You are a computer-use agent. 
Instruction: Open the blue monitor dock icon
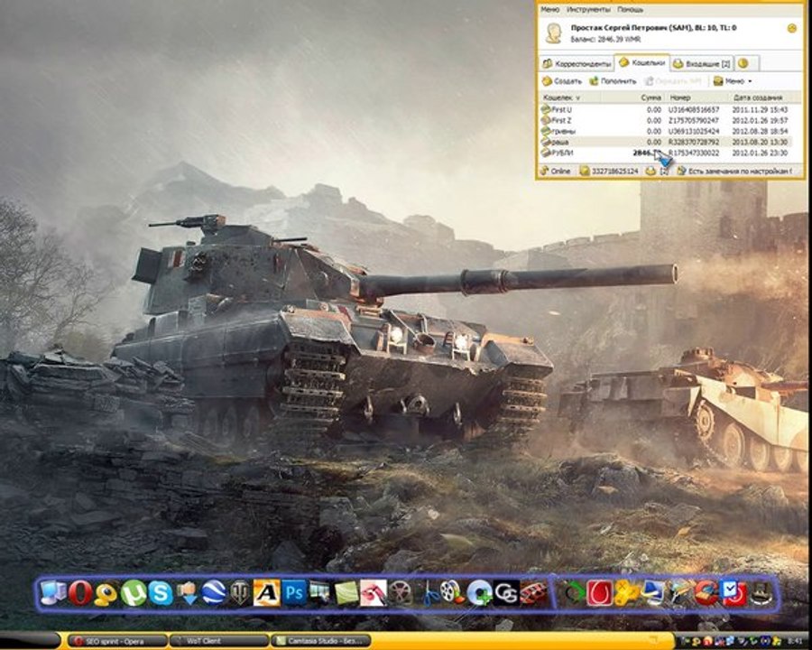pyautogui.click(x=653, y=593)
